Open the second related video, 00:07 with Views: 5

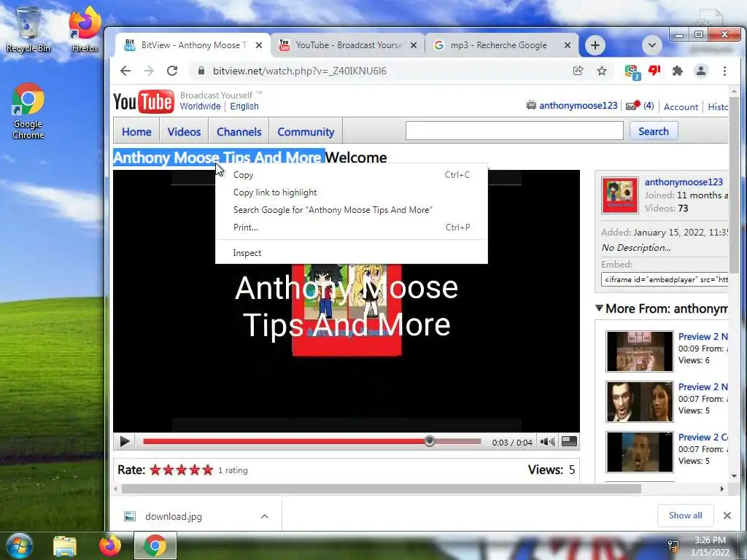coord(639,402)
